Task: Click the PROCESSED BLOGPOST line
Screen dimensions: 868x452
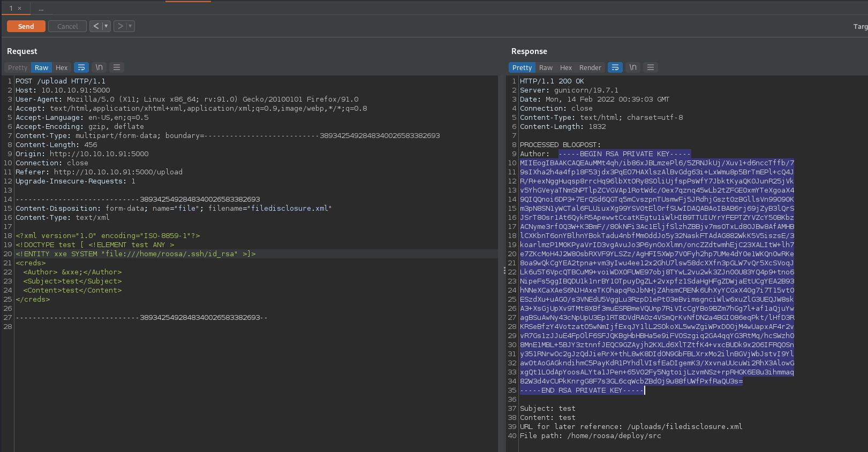Action: (x=560, y=145)
